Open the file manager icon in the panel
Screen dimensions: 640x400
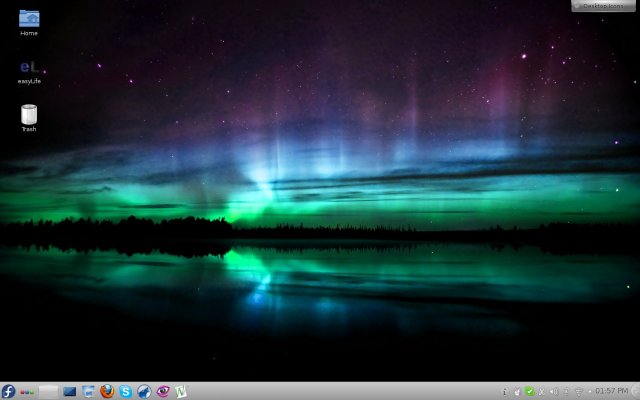pyautogui.click(x=88, y=391)
